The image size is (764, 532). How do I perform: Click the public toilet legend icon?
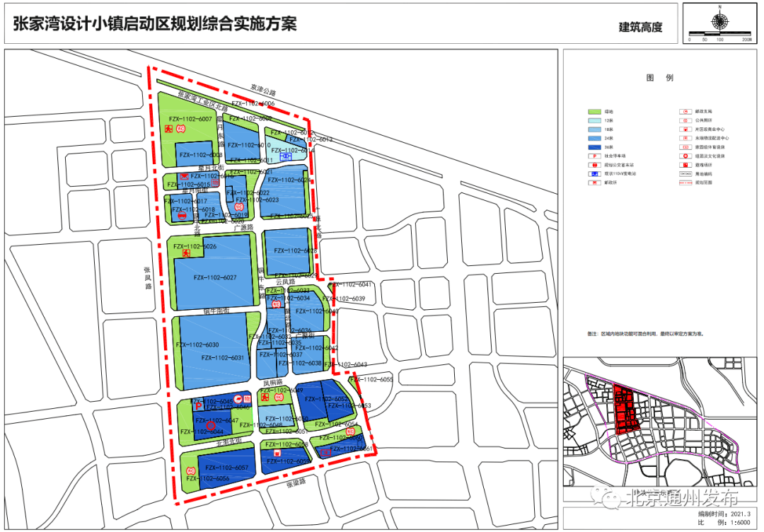[685, 120]
